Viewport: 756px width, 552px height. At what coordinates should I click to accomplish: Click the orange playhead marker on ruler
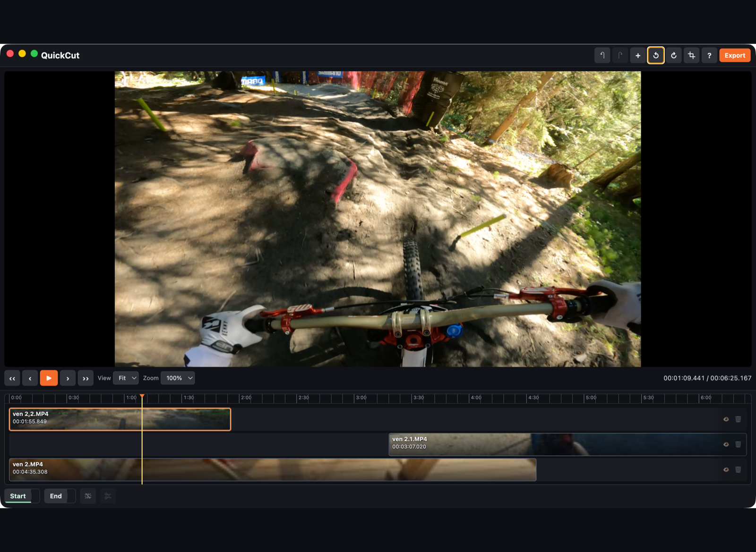point(142,396)
